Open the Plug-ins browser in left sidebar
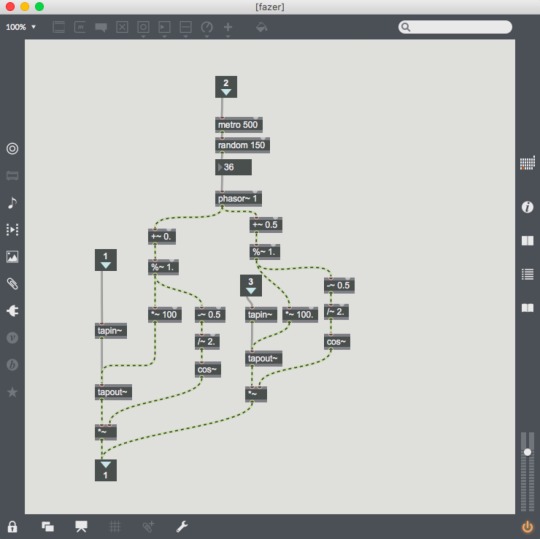 click(x=12, y=311)
